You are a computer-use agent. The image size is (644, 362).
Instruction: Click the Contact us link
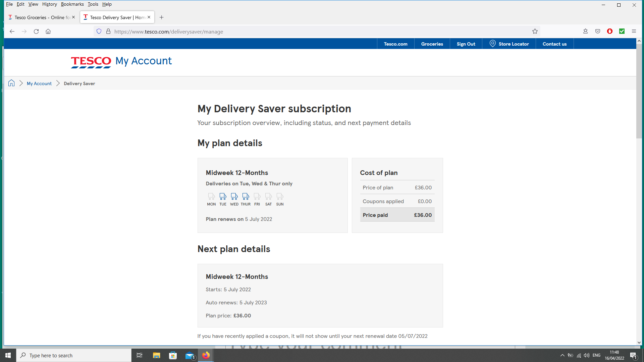554,44
